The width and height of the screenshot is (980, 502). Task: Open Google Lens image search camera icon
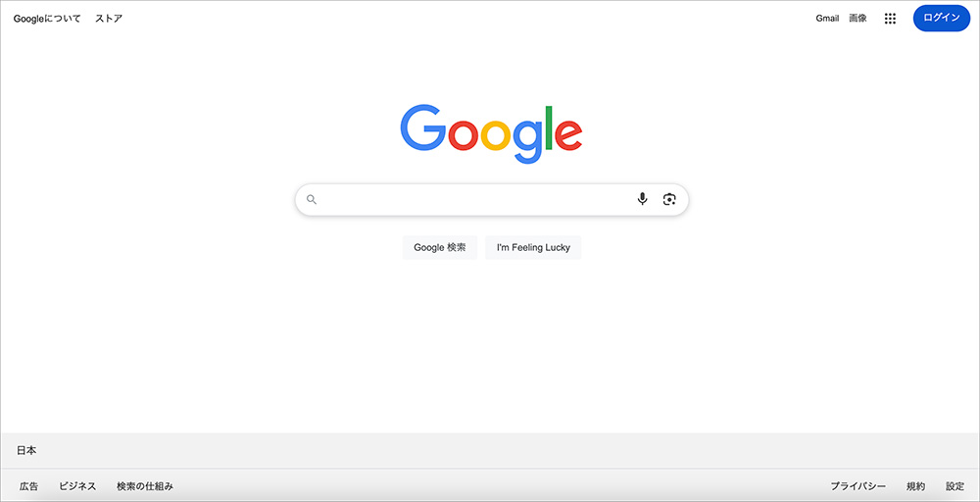point(669,199)
